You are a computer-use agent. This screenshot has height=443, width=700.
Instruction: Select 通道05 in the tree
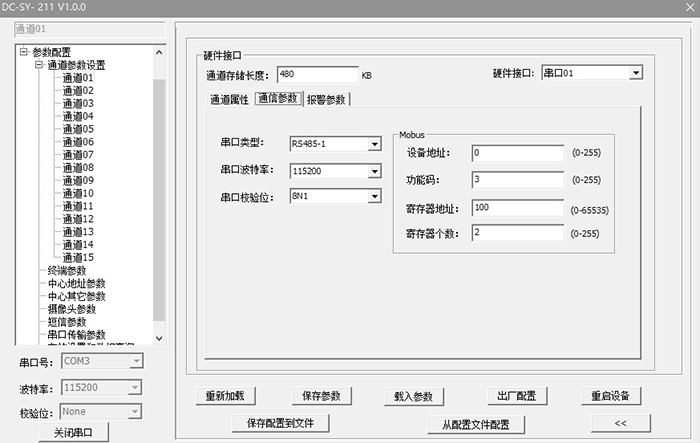[77, 129]
